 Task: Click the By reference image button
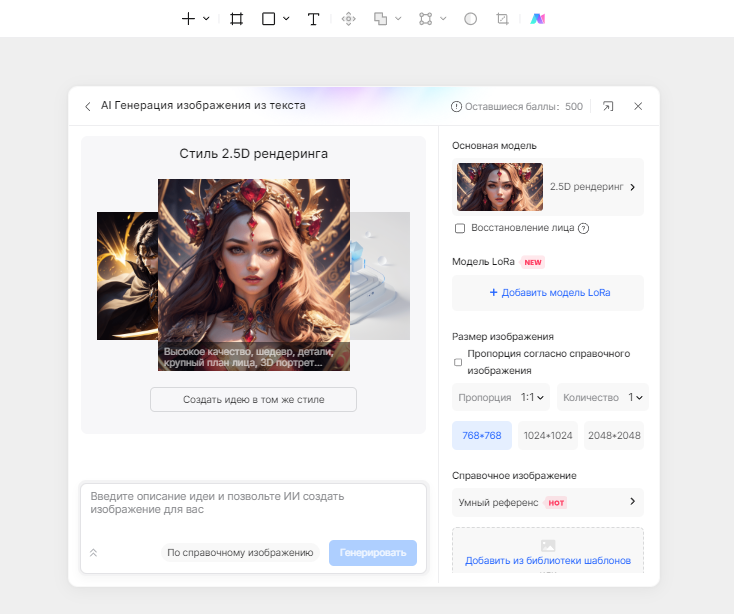tap(240, 553)
